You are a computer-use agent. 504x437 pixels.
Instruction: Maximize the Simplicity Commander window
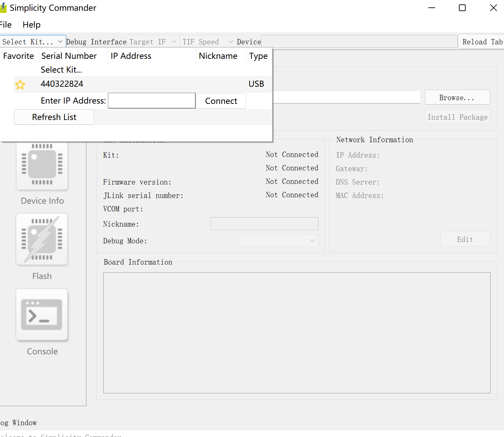click(x=462, y=8)
